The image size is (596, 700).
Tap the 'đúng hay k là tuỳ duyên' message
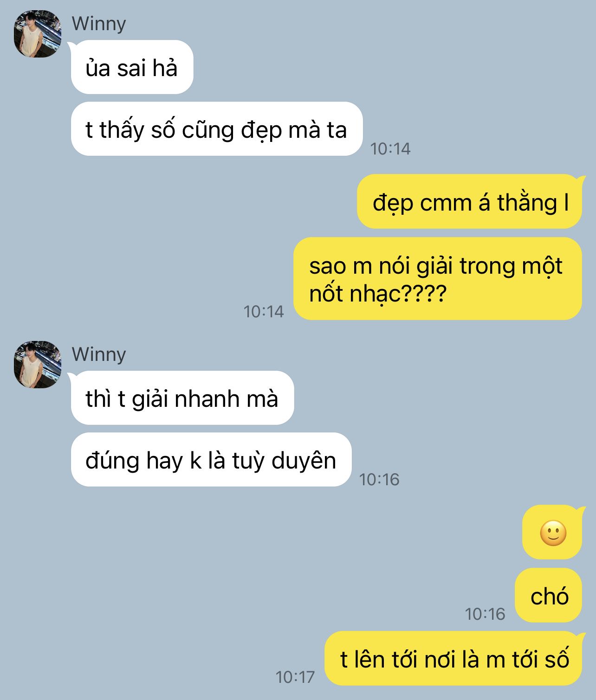[x=211, y=460]
